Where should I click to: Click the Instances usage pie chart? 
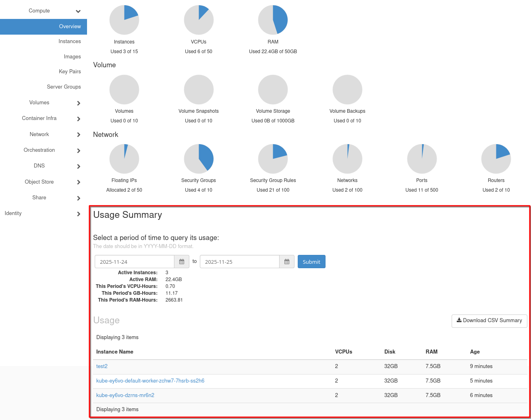124,20
